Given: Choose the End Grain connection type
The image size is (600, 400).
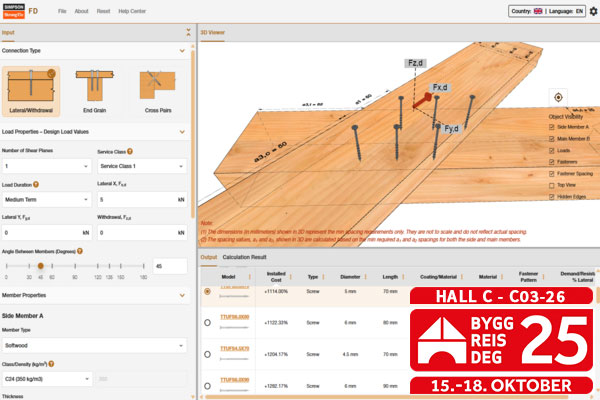Looking at the screenshot, I should point(92,92).
